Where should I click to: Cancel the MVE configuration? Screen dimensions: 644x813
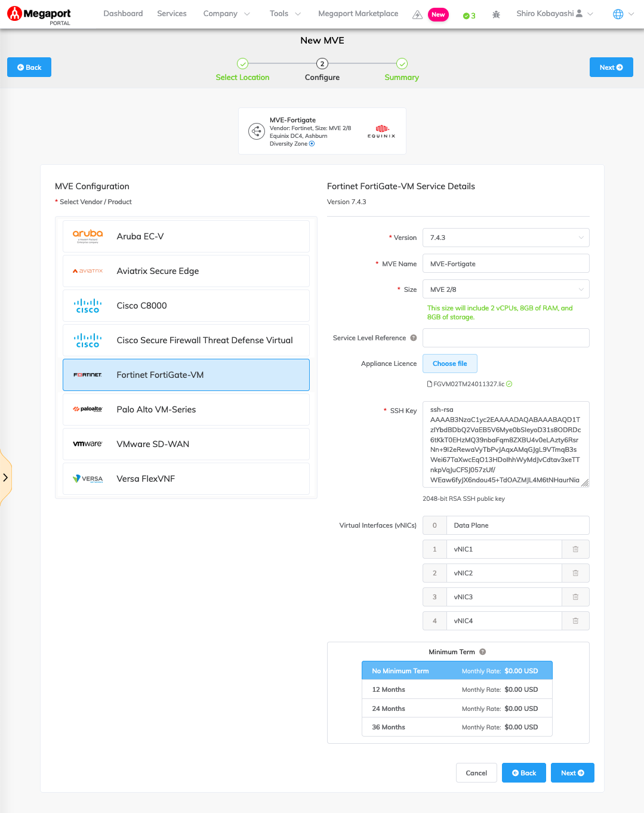click(476, 772)
